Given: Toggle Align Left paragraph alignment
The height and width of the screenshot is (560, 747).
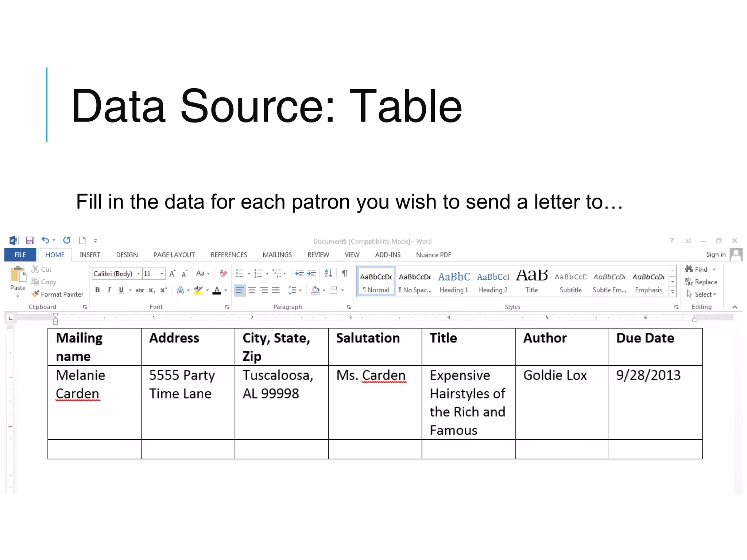Looking at the screenshot, I should (x=240, y=290).
